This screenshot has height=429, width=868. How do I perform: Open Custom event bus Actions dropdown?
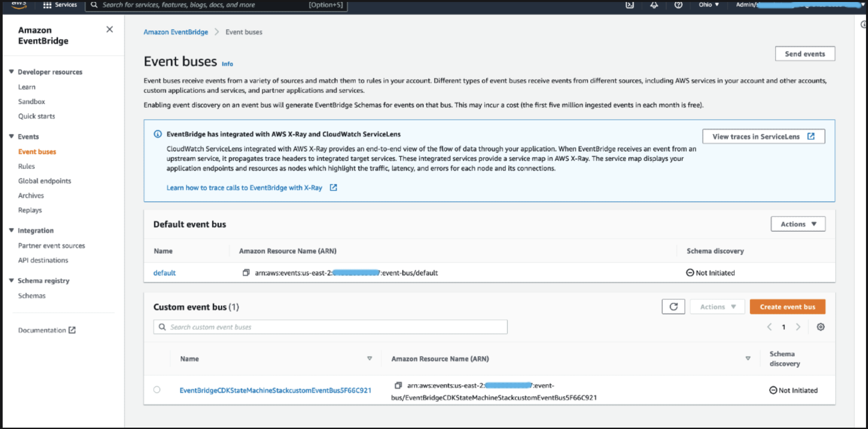coord(717,306)
